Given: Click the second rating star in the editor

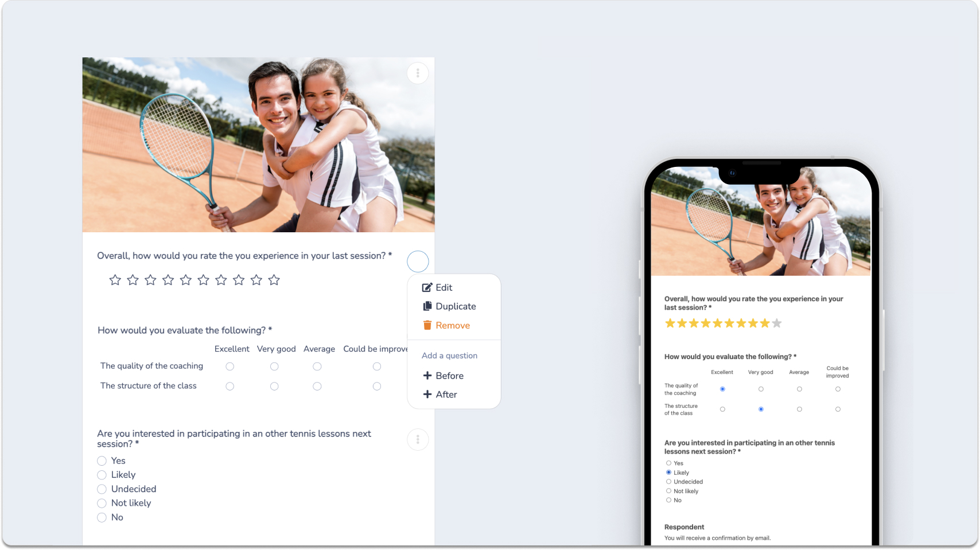Looking at the screenshot, I should point(133,280).
